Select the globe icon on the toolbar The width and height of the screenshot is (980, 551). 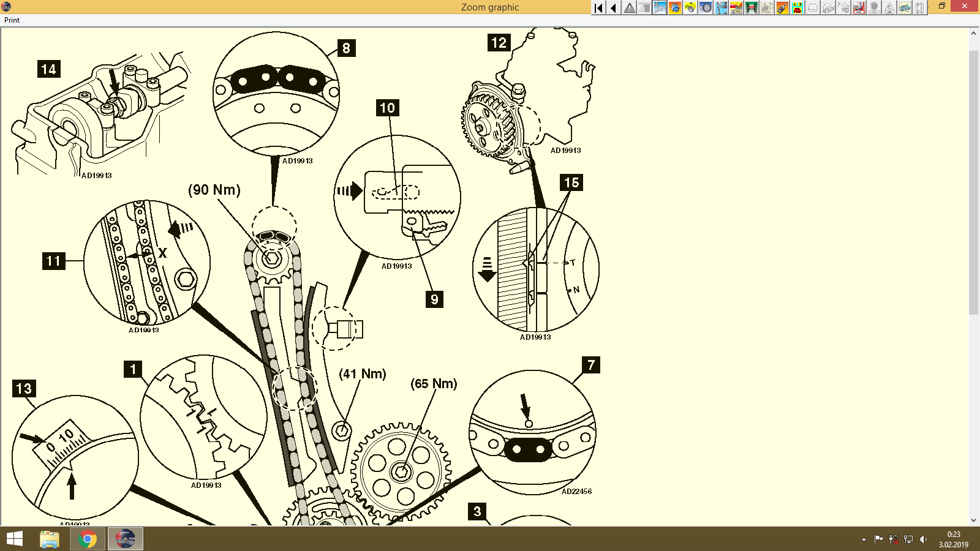pos(674,8)
